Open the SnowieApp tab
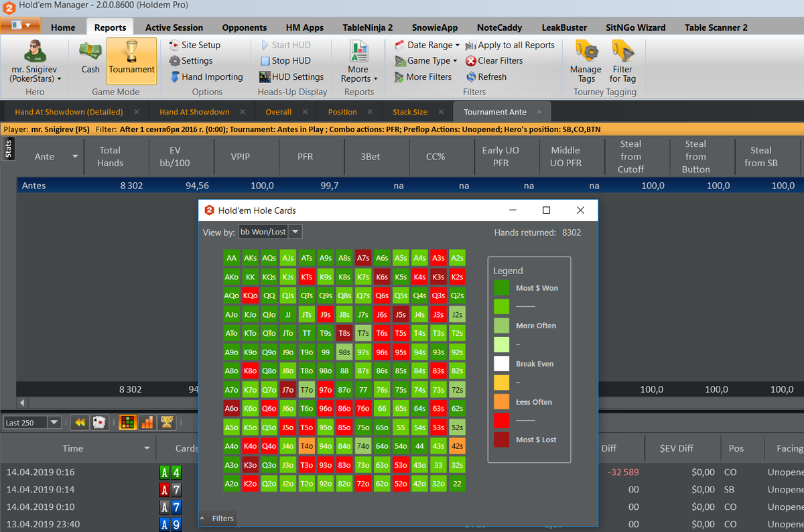804x532 pixels. click(435, 27)
